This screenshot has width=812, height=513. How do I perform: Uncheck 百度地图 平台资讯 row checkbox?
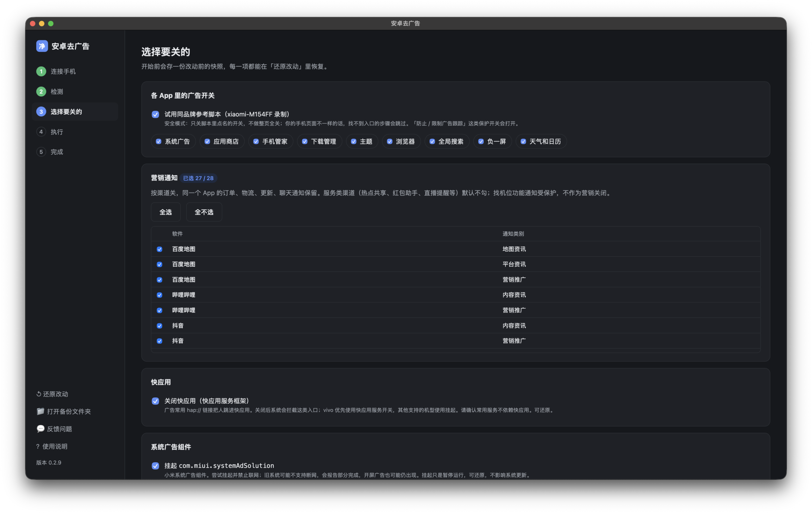[x=160, y=264]
